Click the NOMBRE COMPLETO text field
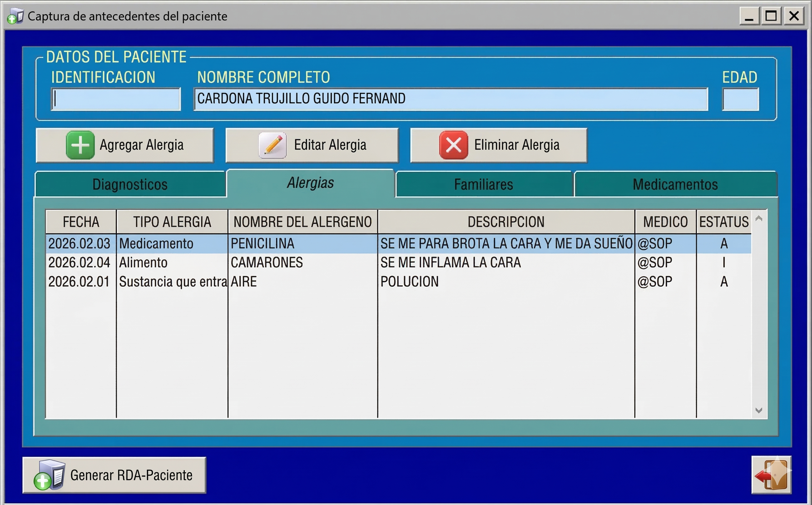The image size is (812, 505). (450, 99)
